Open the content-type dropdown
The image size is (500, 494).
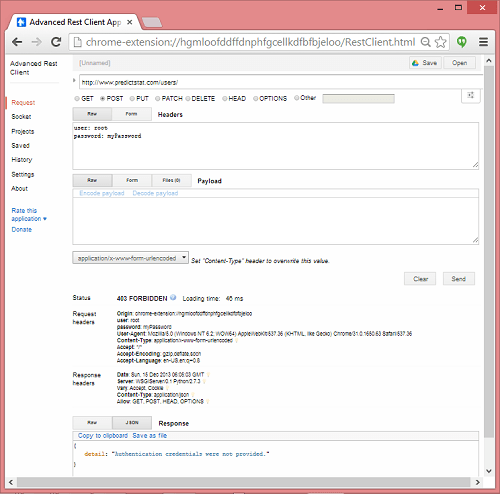(130, 258)
